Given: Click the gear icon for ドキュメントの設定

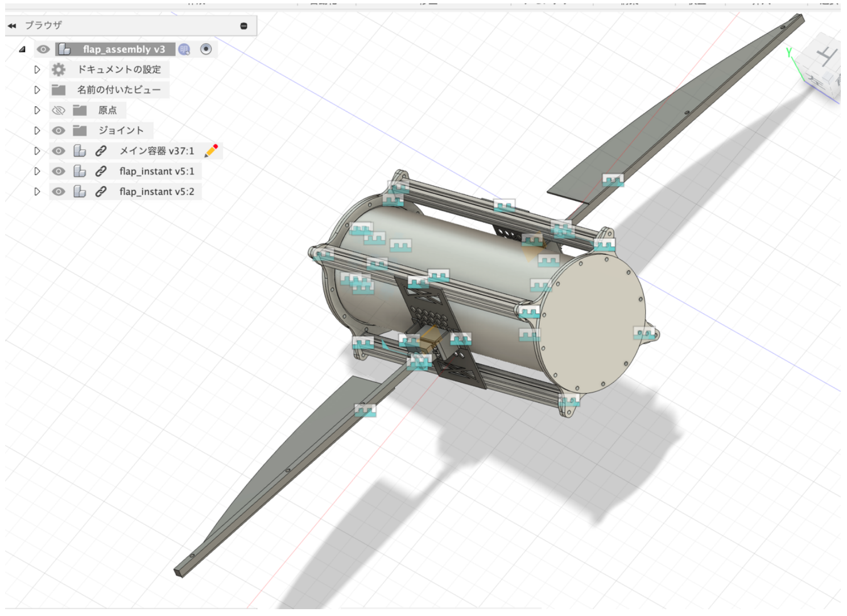Looking at the screenshot, I should tap(58, 69).
